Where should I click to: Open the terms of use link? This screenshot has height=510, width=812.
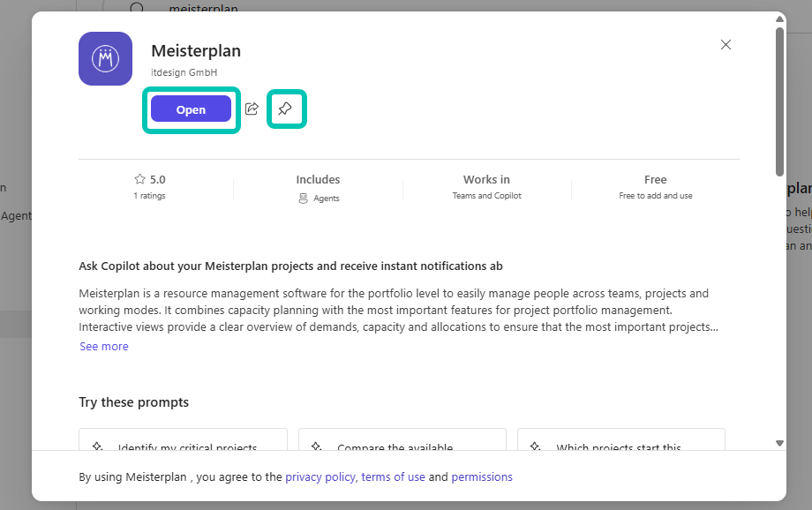(393, 476)
